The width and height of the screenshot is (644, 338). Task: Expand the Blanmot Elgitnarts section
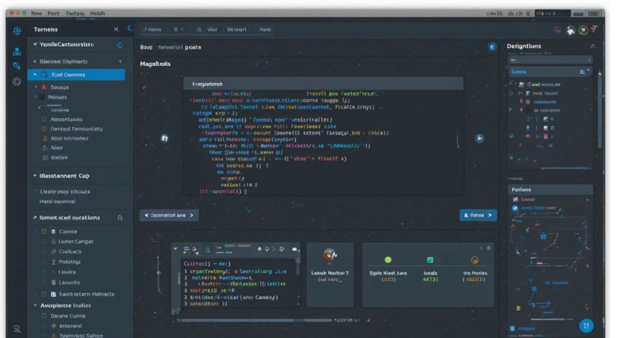click(x=35, y=62)
